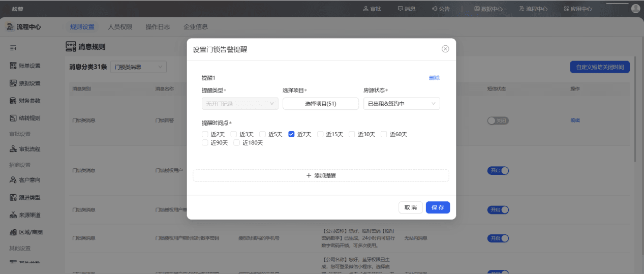The image size is (644, 274).
Task: Open the 提醒类型 dropdown 无开门记录
Action: point(240,103)
